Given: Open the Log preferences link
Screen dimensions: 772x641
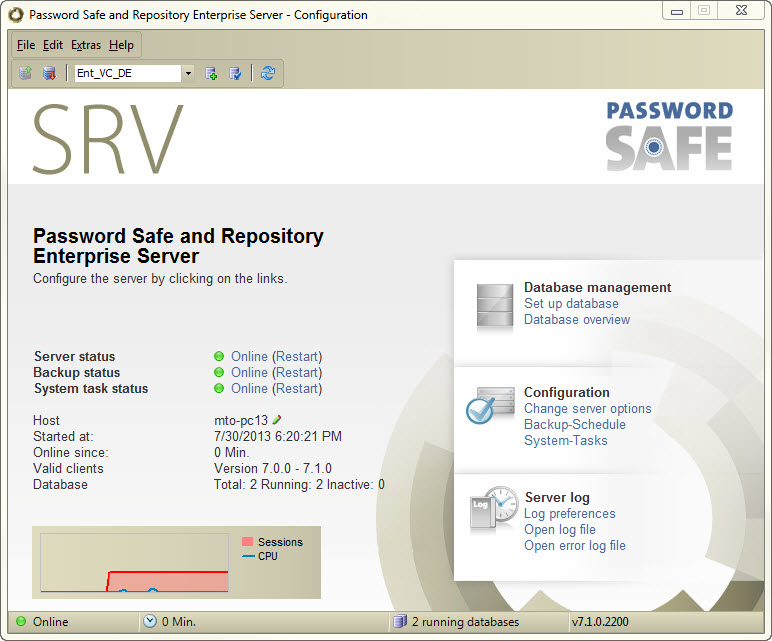Looking at the screenshot, I should pyautogui.click(x=570, y=513).
